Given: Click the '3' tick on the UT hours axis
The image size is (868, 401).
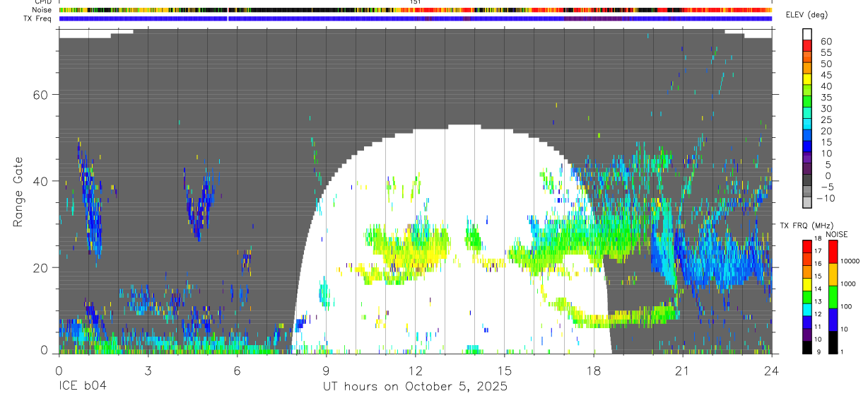Looking at the screenshot, I should pos(148,370).
